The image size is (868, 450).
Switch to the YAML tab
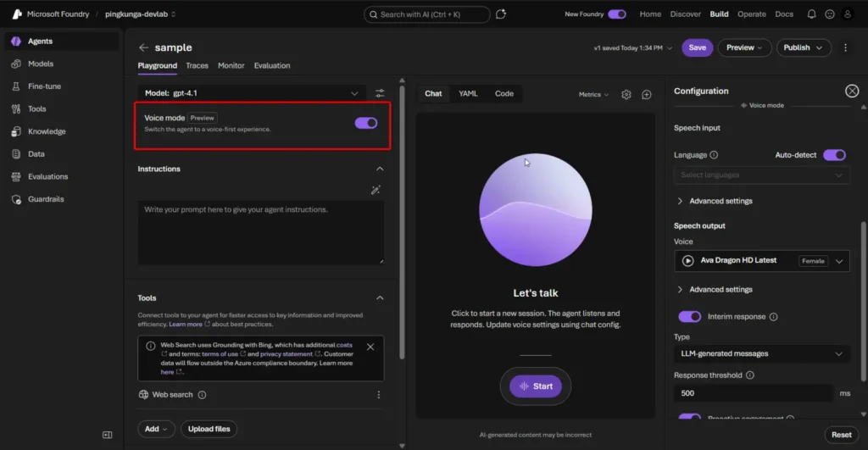tap(468, 94)
